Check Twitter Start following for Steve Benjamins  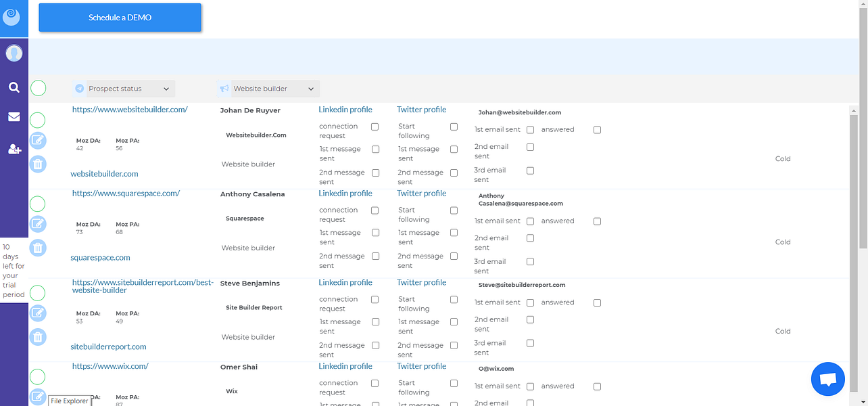coord(454,299)
